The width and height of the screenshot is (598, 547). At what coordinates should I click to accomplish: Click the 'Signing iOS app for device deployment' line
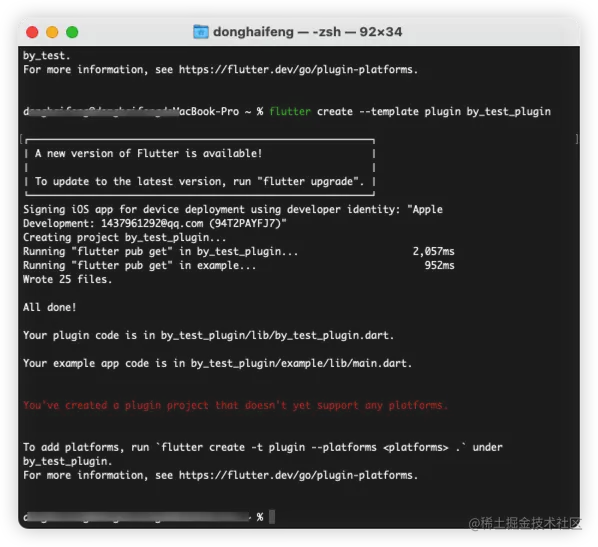click(233, 209)
